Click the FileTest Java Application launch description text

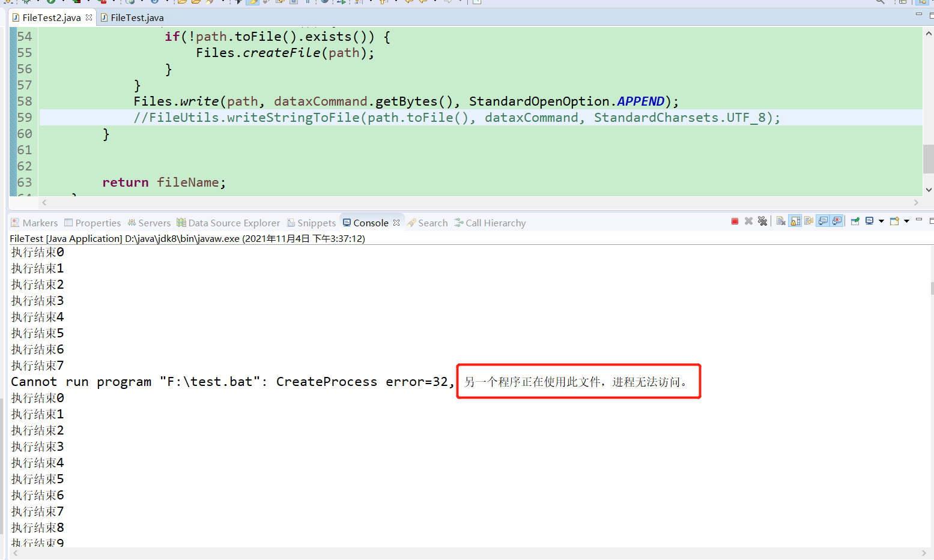[187, 238]
